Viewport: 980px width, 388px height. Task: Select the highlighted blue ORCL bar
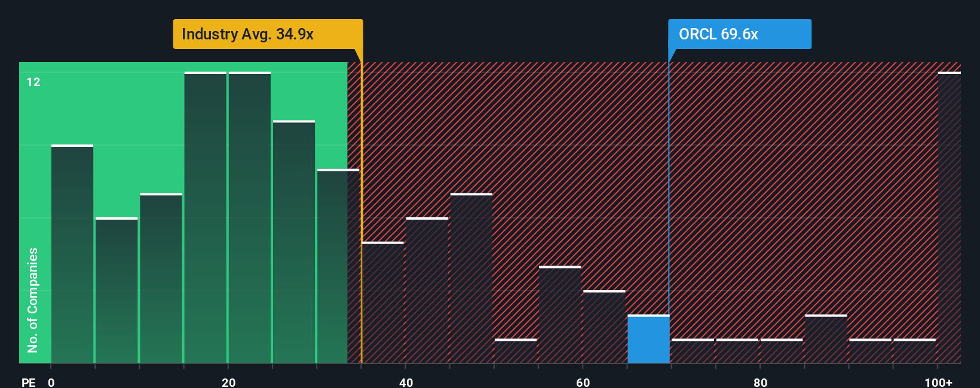coord(648,339)
